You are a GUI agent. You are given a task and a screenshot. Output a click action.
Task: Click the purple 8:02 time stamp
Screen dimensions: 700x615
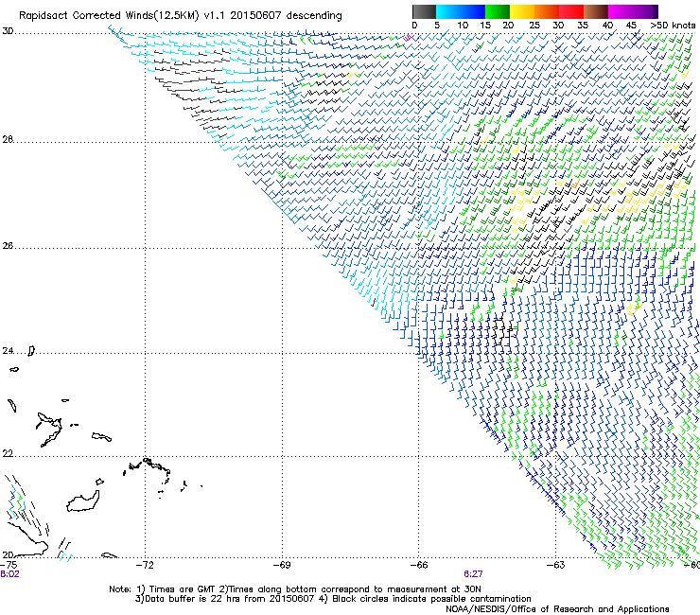(x=9, y=574)
